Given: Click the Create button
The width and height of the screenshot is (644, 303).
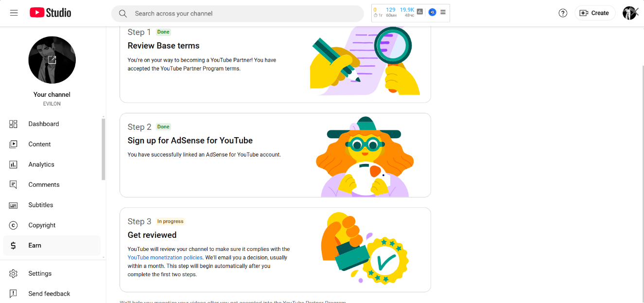Looking at the screenshot, I should coord(595,13).
